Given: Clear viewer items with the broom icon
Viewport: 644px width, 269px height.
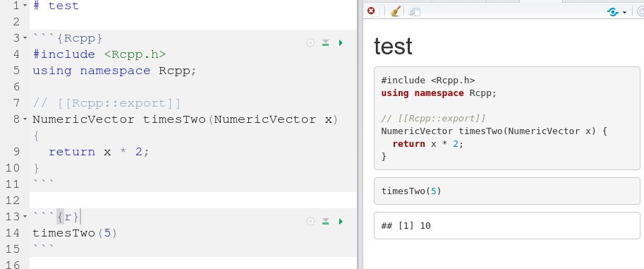Looking at the screenshot, I should (395, 11).
